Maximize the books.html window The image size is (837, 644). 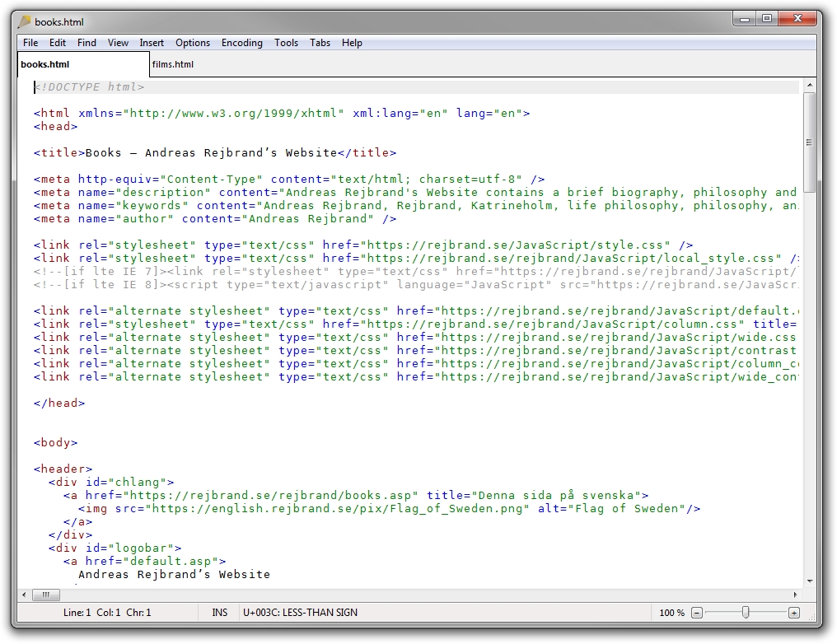pos(767,19)
